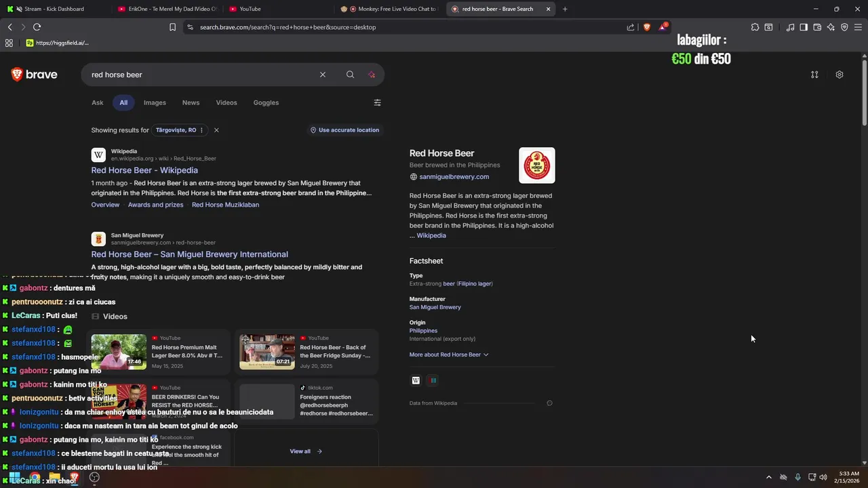This screenshot has width=868, height=488.
Task: Show hidden icons in the system tray
Action: [768, 477]
